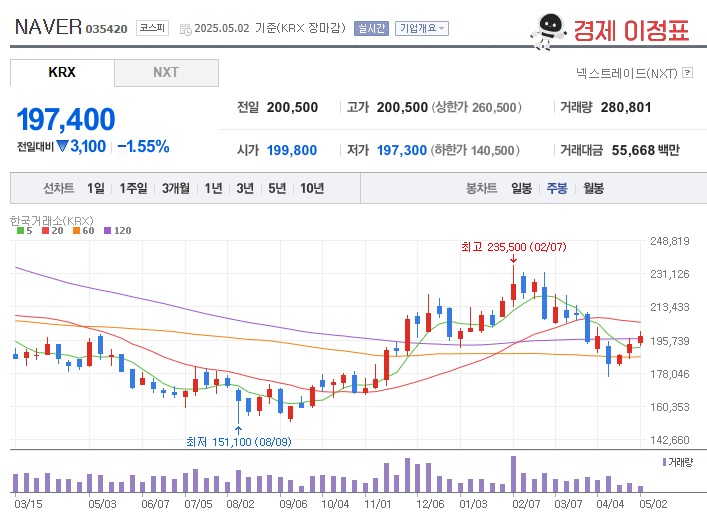The height and width of the screenshot is (525, 707).
Task: Click the robot mascot logo
Action: [548, 31]
